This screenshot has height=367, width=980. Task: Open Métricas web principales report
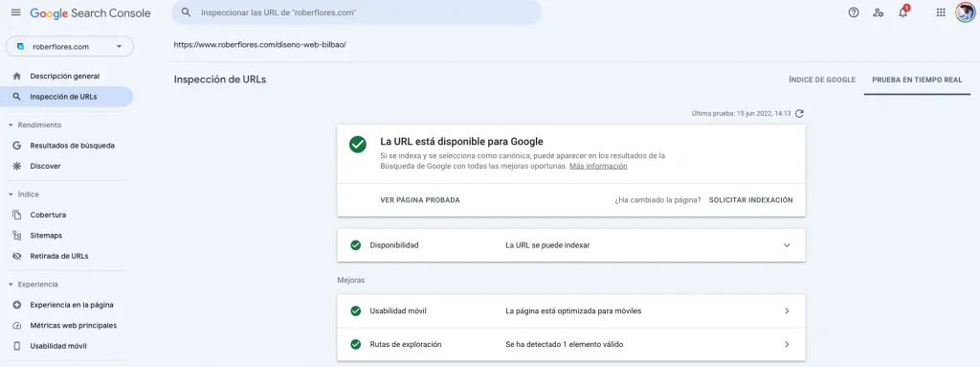73,326
